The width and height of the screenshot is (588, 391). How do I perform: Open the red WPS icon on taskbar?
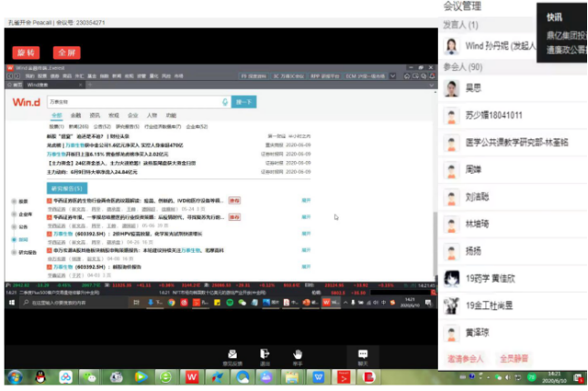tap(192, 376)
